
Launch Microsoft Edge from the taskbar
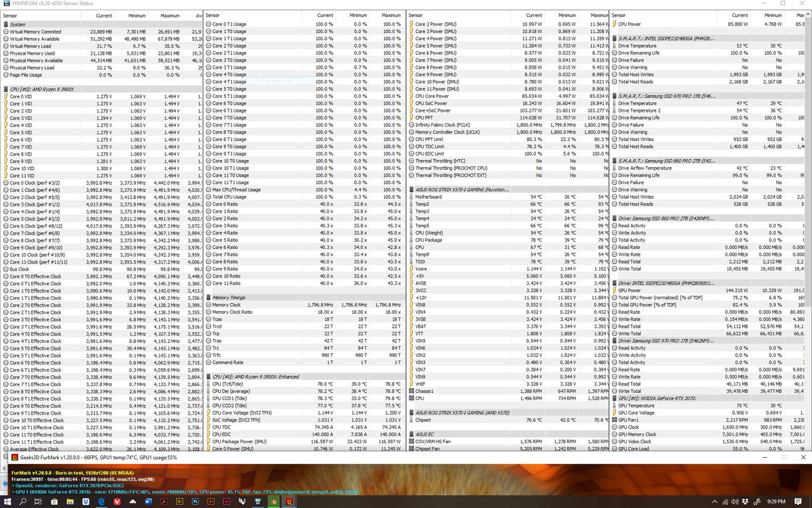click(x=101, y=502)
